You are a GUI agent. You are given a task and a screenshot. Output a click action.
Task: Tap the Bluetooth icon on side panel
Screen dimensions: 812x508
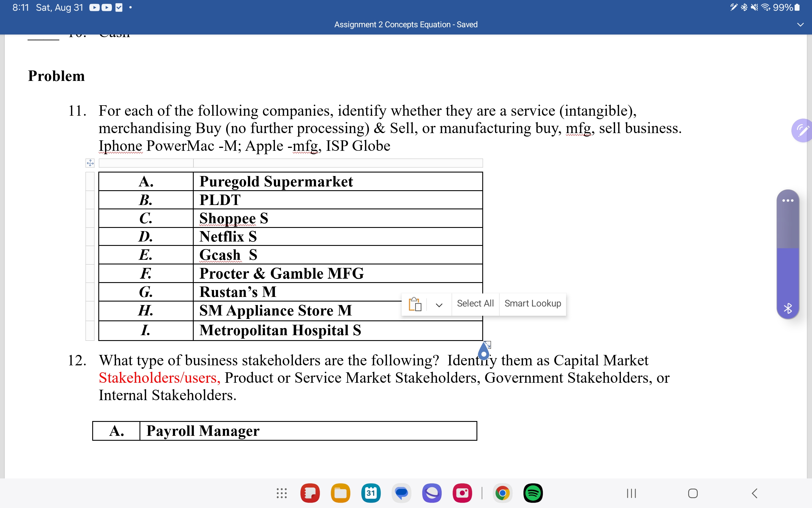pos(787,308)
